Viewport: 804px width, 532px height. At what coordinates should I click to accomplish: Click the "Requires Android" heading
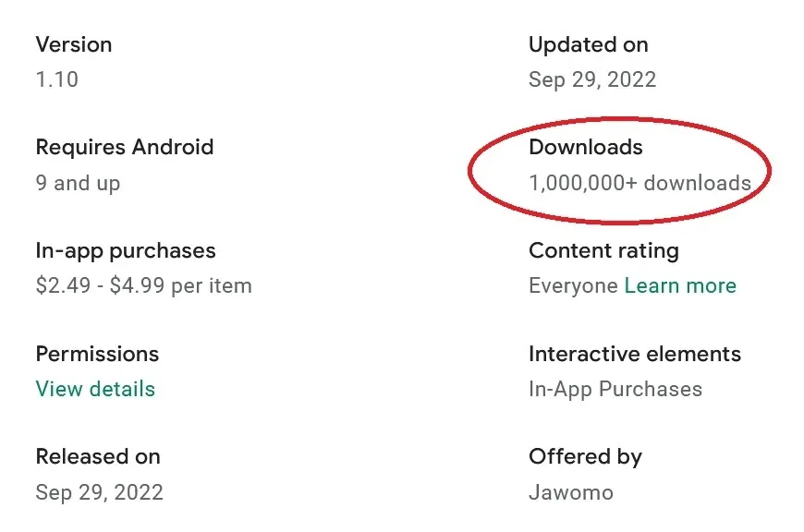pos(125,147)
